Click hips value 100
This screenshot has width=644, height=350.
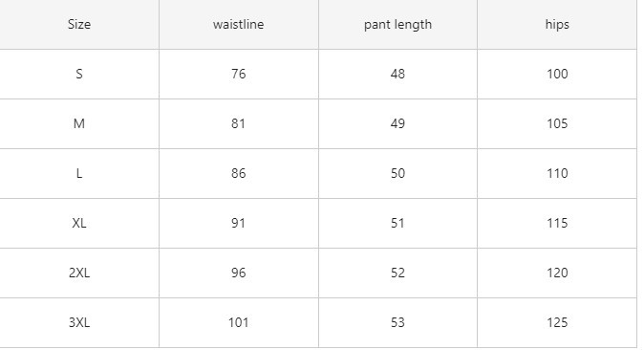(557, 74)
